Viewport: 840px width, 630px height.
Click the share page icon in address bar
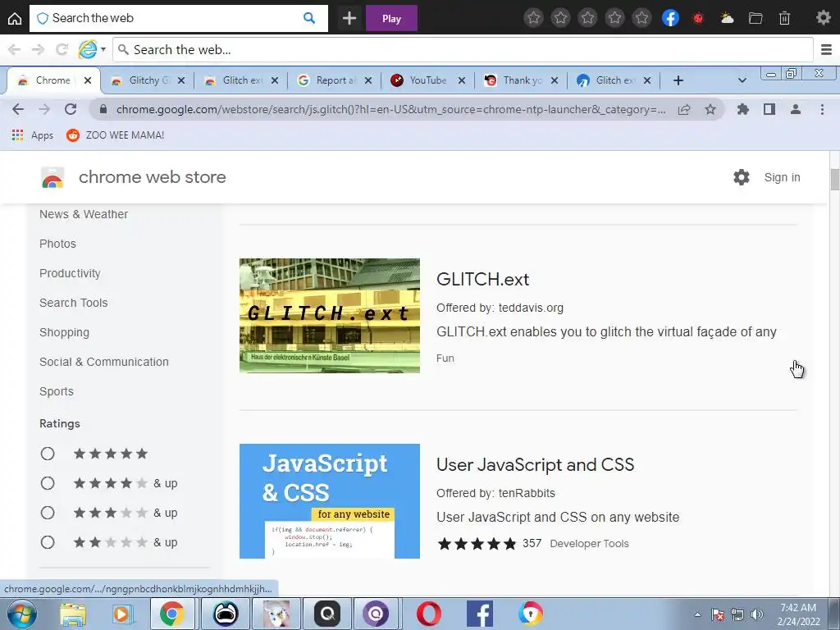point(684,109)
